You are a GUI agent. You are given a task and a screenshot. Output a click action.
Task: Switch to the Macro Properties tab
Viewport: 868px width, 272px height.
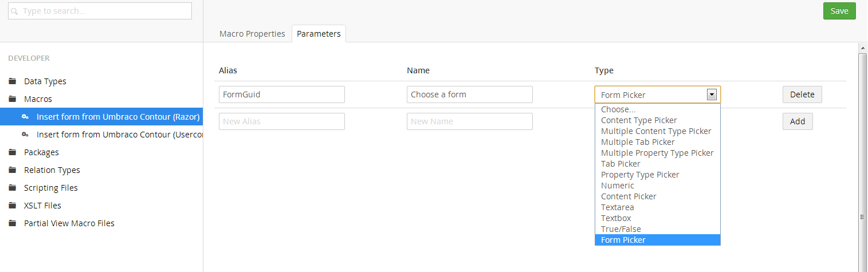pyautogui.click(x=252, y=34)
